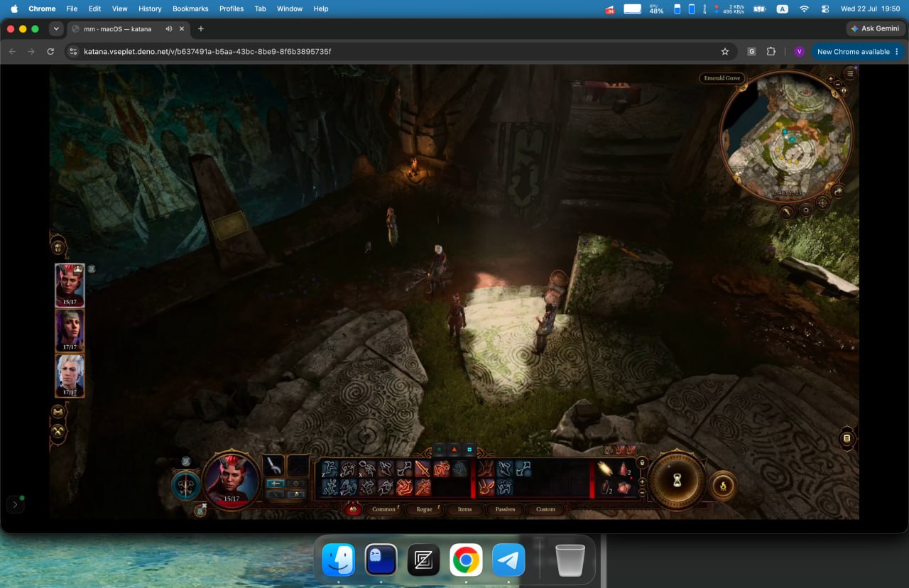Click the feather icon below the minimap

click(x=787, y=211)
